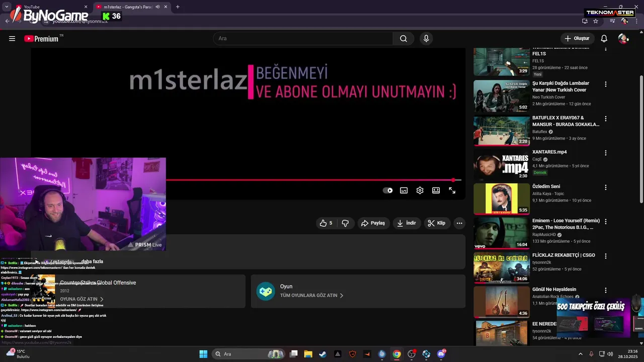
Task: Open TÜM OYUNLARA GÖZ ATIN link
Action: (x=312, y=296)
